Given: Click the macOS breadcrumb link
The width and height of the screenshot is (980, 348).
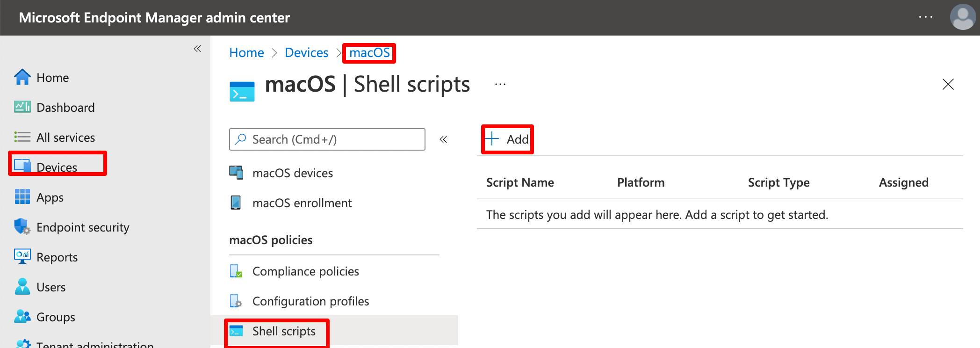Looking at the screenshot, I should (x=369, y=53).
